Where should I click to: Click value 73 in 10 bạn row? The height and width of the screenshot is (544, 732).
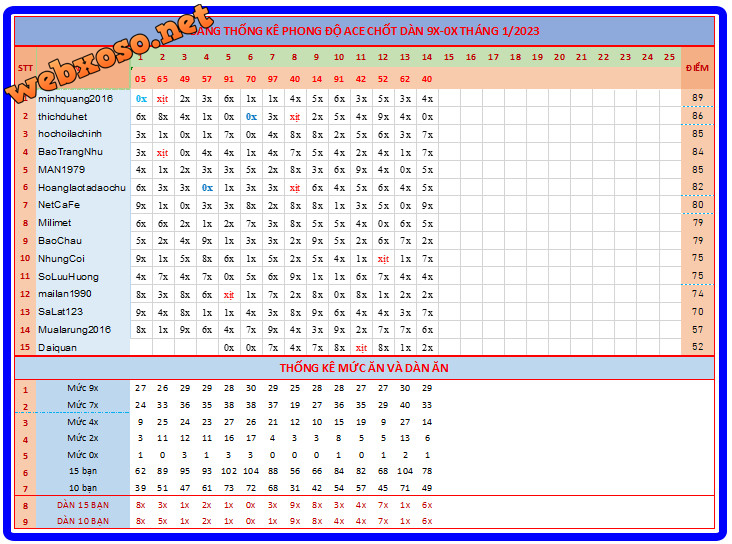tap(229, 488)
